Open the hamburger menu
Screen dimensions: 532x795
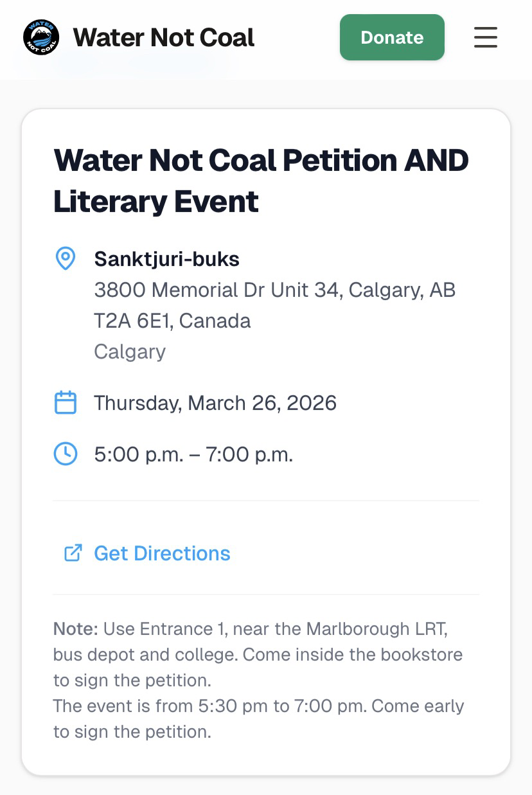485,37
